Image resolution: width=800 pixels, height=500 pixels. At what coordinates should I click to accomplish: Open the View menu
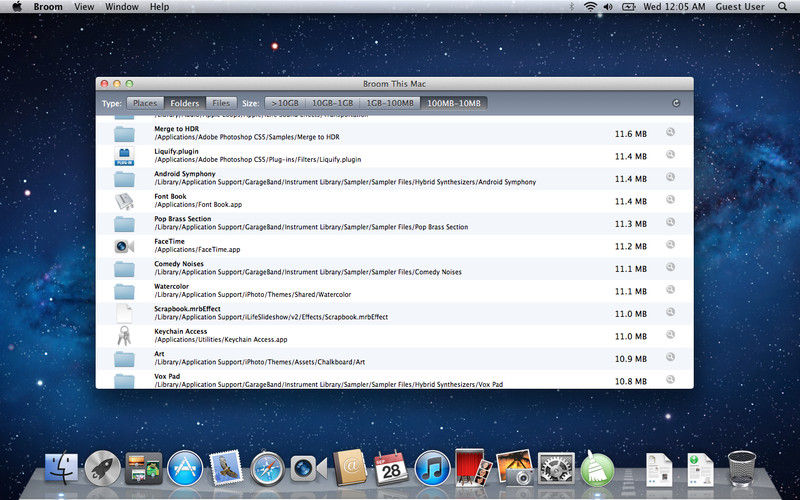point(84,7)
